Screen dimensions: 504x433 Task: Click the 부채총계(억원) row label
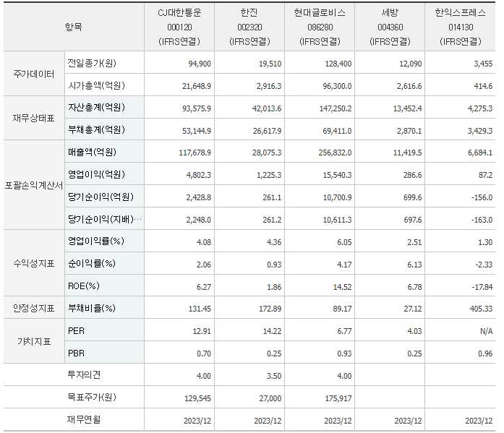point(96,130)
